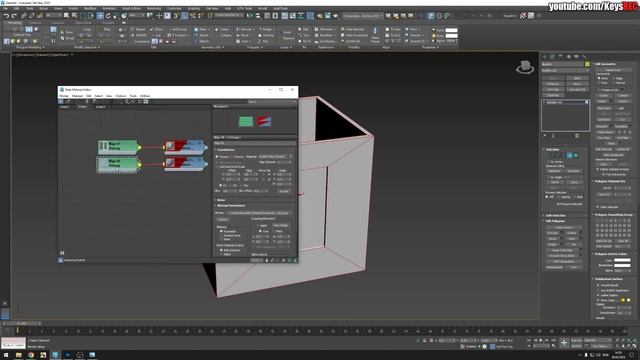Click the Redo arrow in main toolbar

14,16
